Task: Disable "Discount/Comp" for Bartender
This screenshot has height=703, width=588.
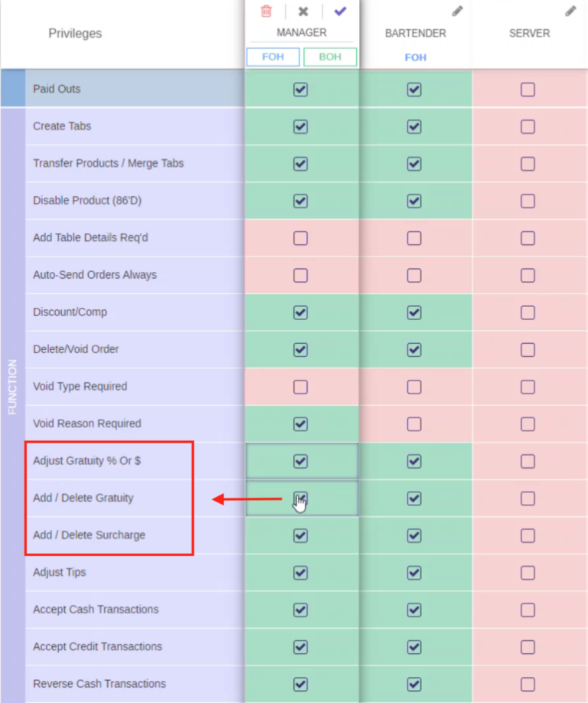Action: pos(413,312)
